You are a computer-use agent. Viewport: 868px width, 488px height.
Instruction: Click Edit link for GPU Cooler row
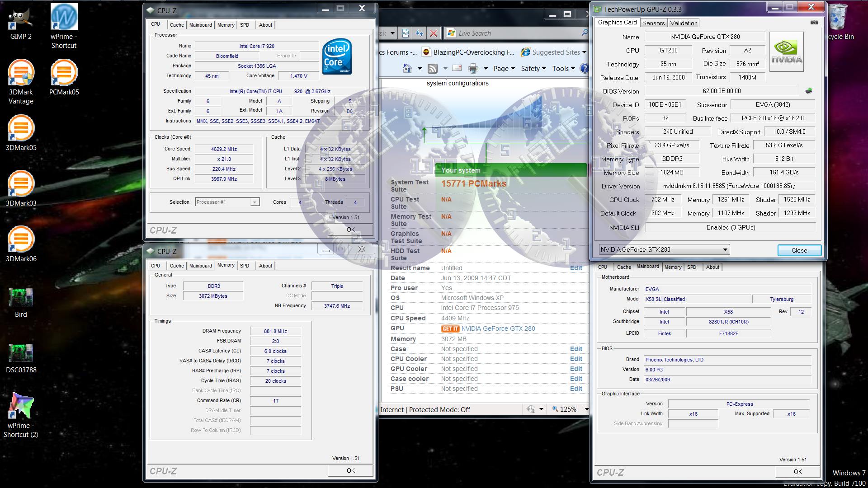(x=576, y=369)
